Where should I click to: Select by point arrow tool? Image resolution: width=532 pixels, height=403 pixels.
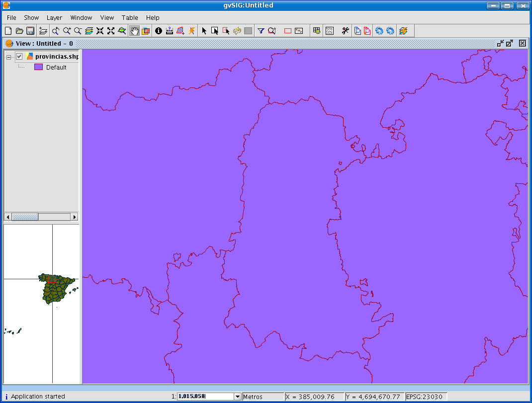tap(204, 31)
